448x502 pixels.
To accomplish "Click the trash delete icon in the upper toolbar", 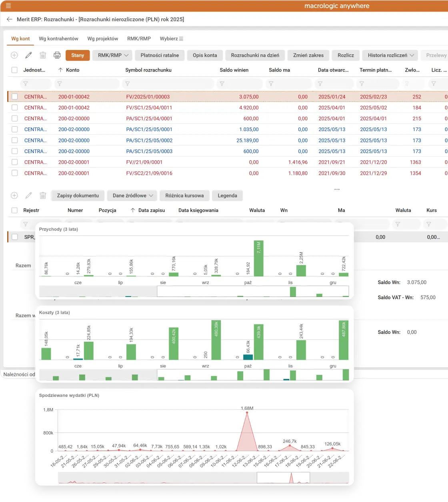I will coord(43,55).
